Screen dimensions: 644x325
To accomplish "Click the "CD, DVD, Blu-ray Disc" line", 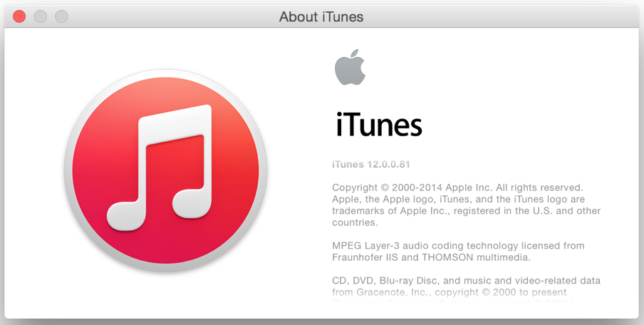I will click(466, 281).
